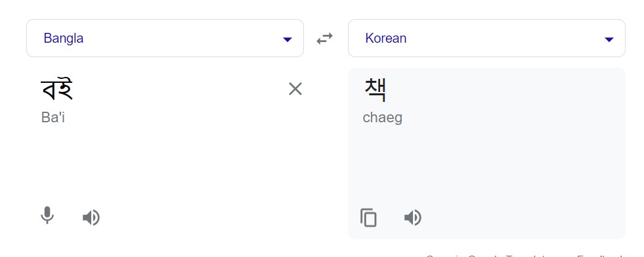Click the Korean language label
The height and width of the screenshot is (257, 644).
click(x=385, y=38)
